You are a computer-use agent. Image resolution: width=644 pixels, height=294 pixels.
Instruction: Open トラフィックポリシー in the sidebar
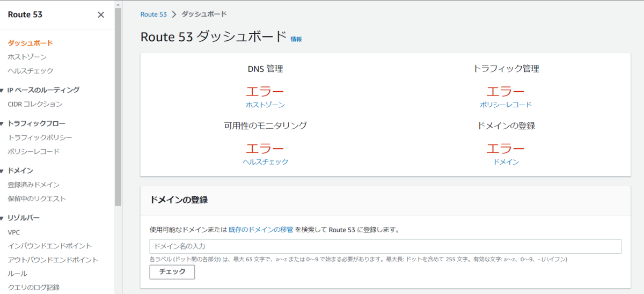pos(40,137)
